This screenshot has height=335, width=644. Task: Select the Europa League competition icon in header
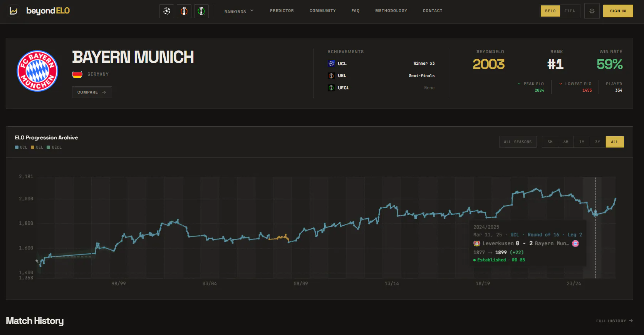click(184, 11)
